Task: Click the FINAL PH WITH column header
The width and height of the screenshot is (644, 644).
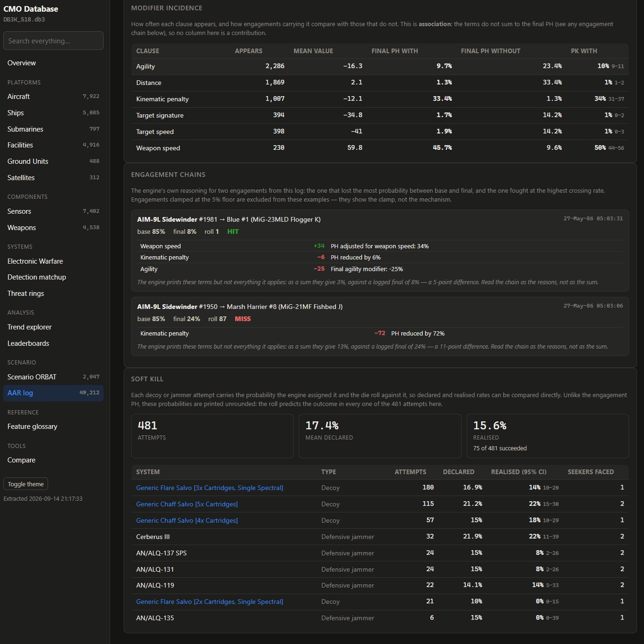Action: coord(395,51)
